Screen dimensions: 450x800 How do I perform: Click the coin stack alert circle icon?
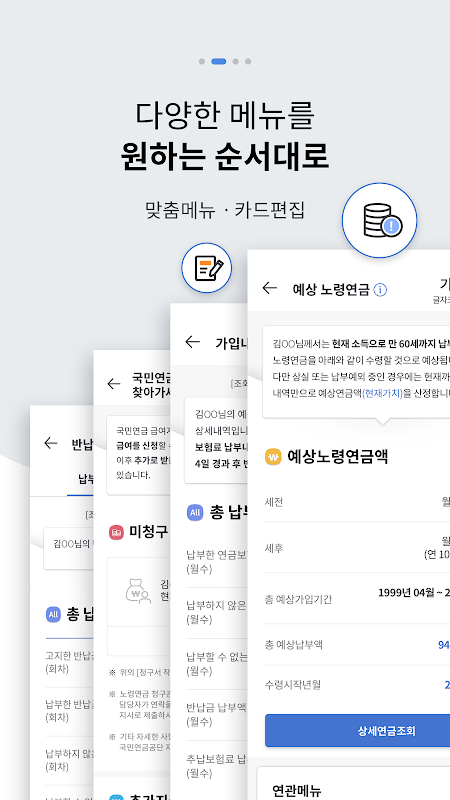[x=380, y=220]
